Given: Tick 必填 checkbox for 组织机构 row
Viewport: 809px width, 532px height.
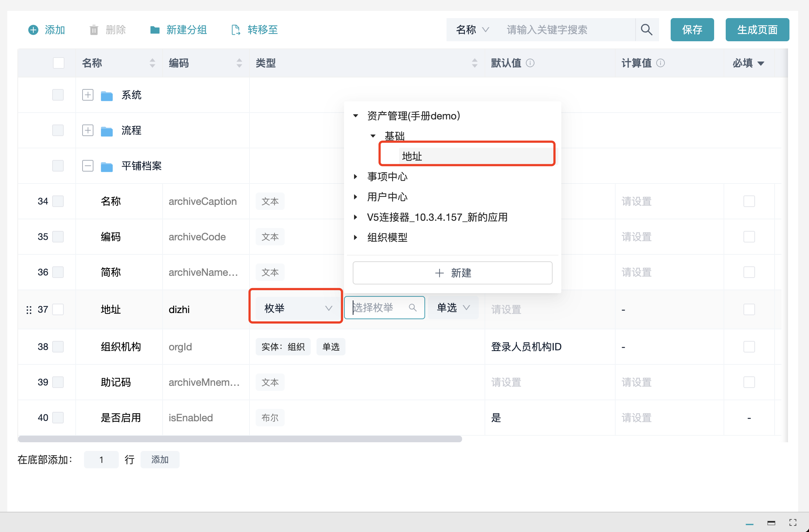Looking at the screenshot, I should (x=749, y=347).
